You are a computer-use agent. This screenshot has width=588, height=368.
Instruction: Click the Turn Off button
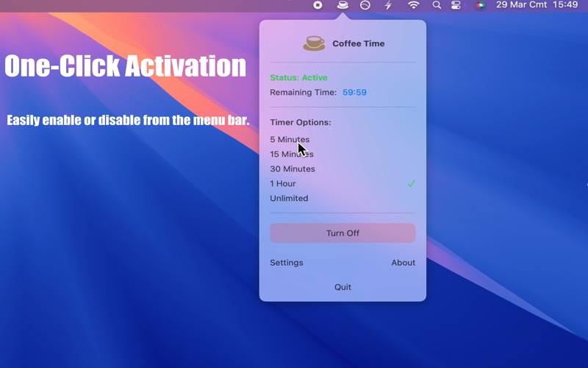(343, 233)
